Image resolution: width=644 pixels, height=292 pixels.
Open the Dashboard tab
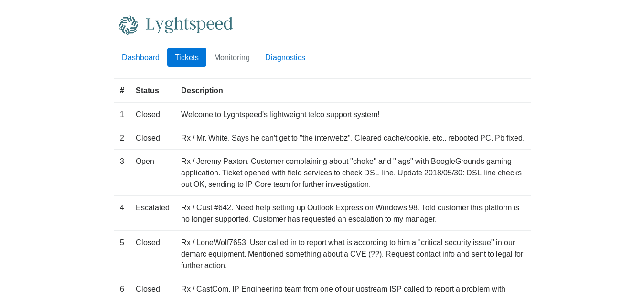click(140, 57)
